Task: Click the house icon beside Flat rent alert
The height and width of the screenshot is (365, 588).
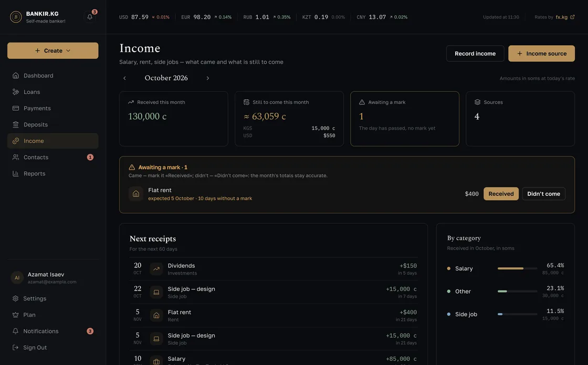Action: coord(136,194)
